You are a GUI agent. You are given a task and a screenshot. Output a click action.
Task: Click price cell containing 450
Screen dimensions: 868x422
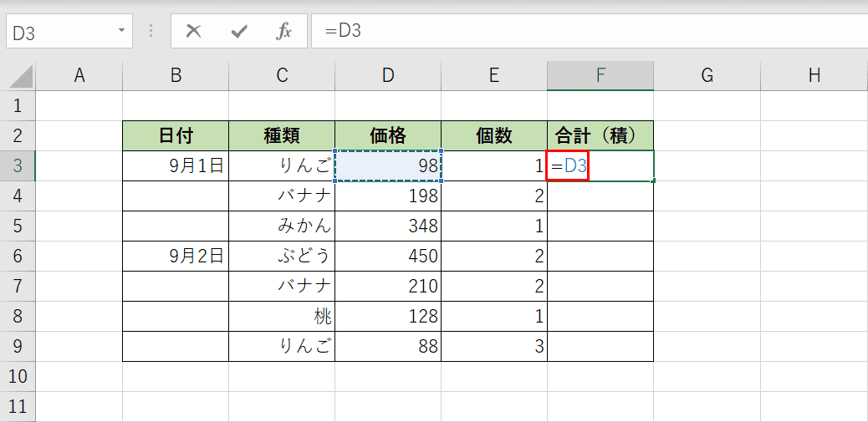click(x=388, y=256)
